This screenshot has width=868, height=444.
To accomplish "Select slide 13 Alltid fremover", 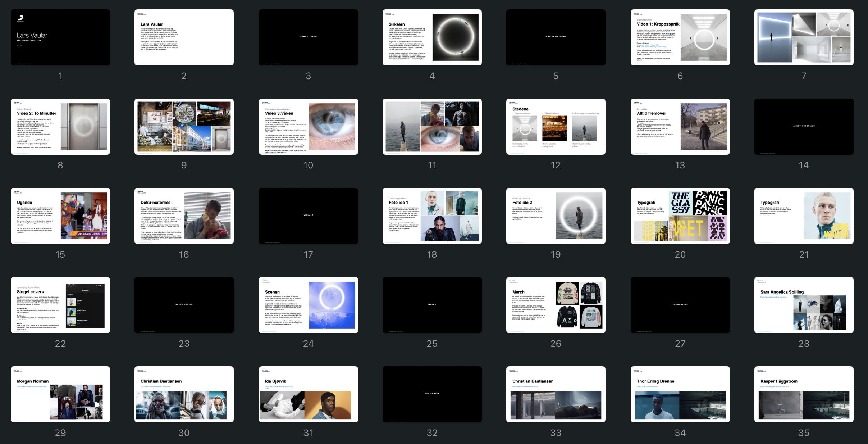I will pos(680,127).
